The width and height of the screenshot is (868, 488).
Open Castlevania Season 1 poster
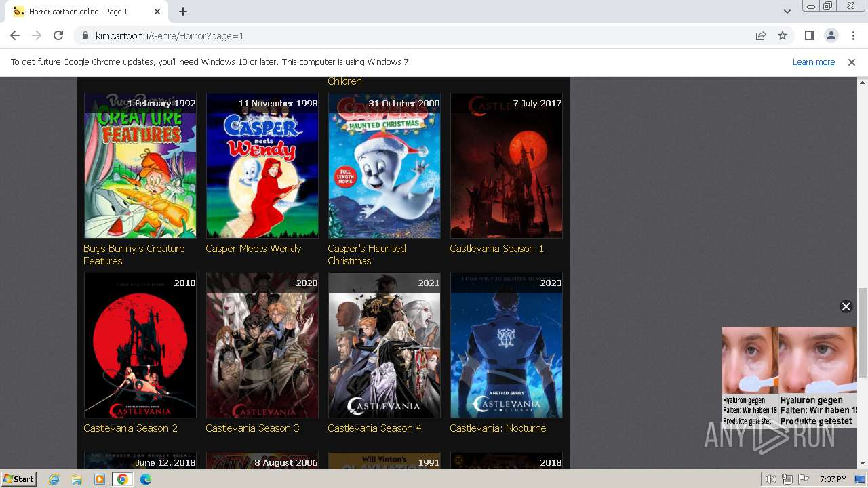pyautogui.click(x=507, y=165)
